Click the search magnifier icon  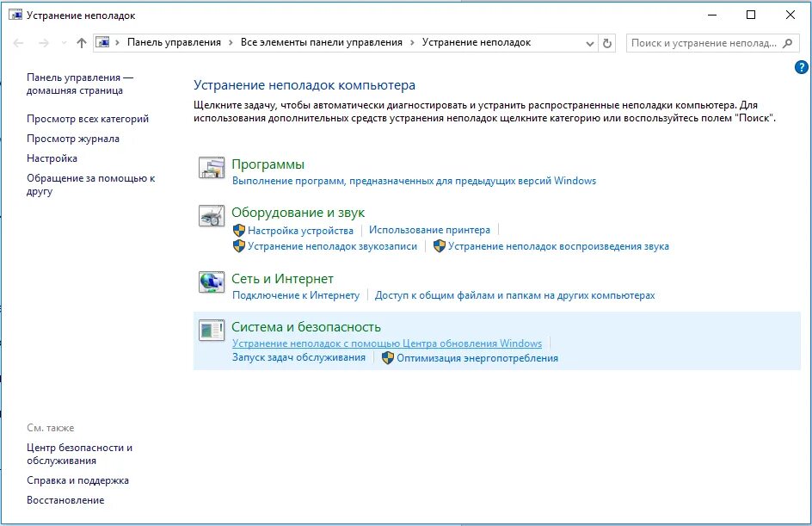point(787,43)
